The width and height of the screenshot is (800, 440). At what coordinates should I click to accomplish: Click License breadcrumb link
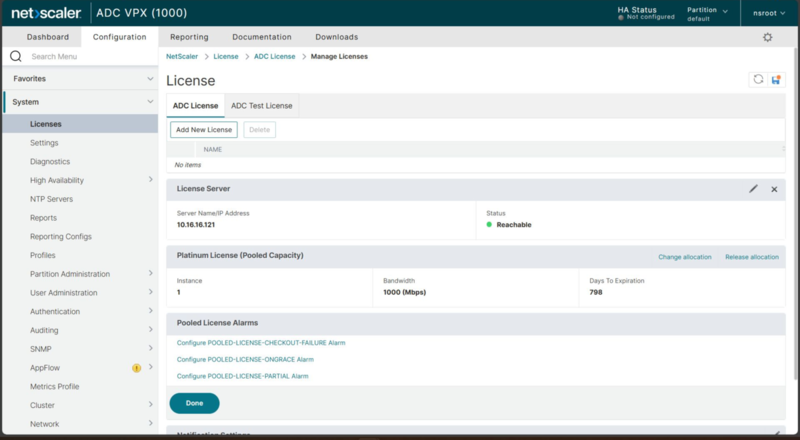pyautogui.click(x=226, y=56)
